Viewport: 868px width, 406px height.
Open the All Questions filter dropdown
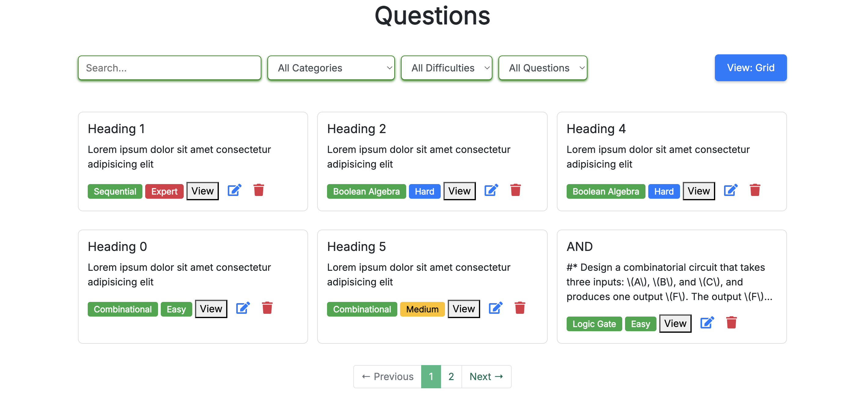(x=542, y=68)
